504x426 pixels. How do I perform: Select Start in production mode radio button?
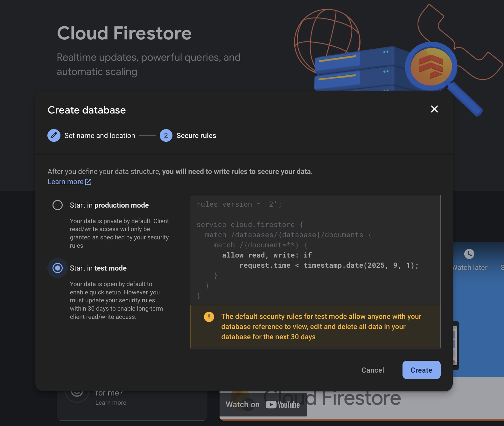58,205
